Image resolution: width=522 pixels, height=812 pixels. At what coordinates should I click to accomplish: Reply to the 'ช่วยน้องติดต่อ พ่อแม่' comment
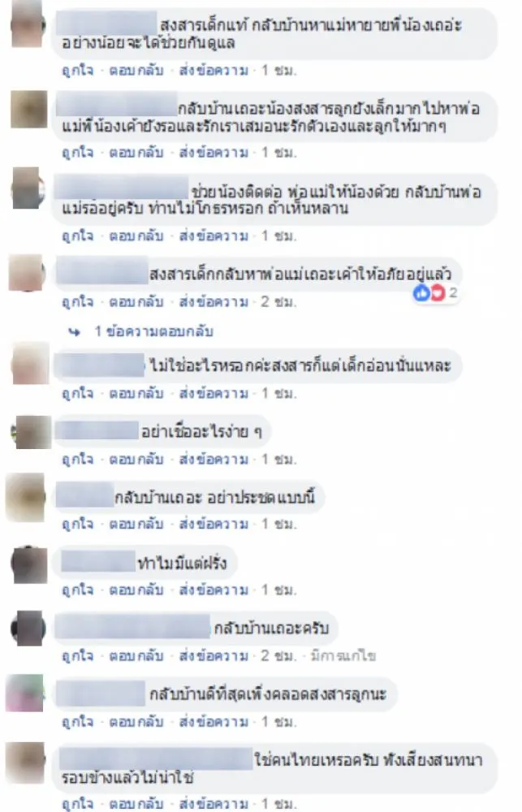[136, 236]
